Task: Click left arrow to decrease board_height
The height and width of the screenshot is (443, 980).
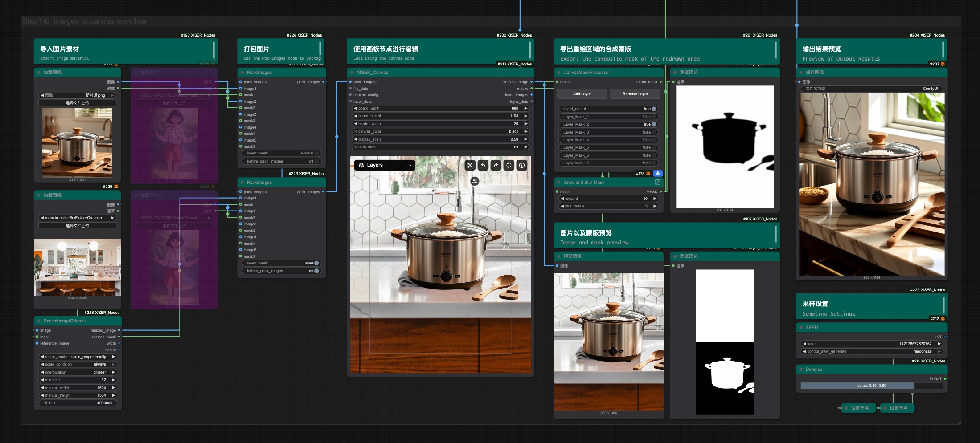Action: point(356,116)
